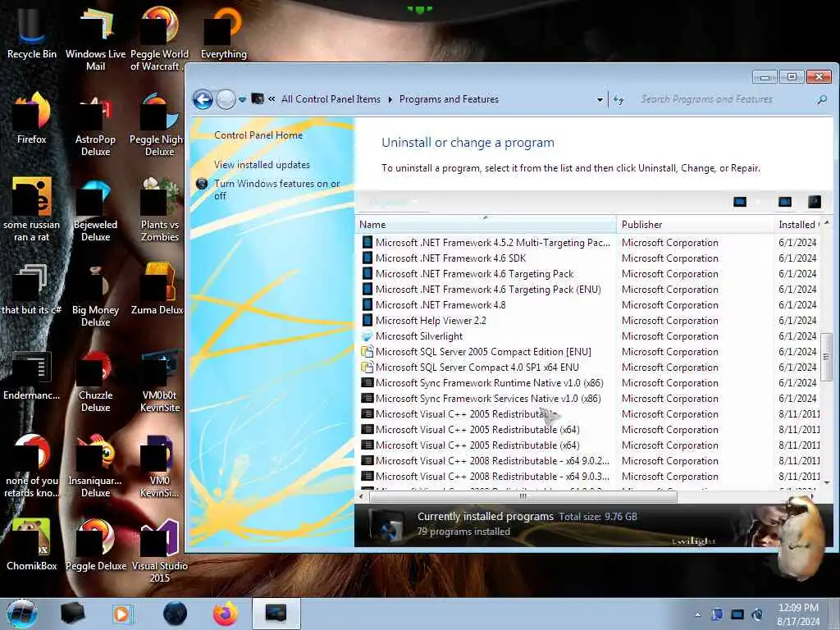The height and width of the screenshot is (630, 840).
Task: Click the scroll-down arrow of the program list
Action: click(x=826, y=482)
